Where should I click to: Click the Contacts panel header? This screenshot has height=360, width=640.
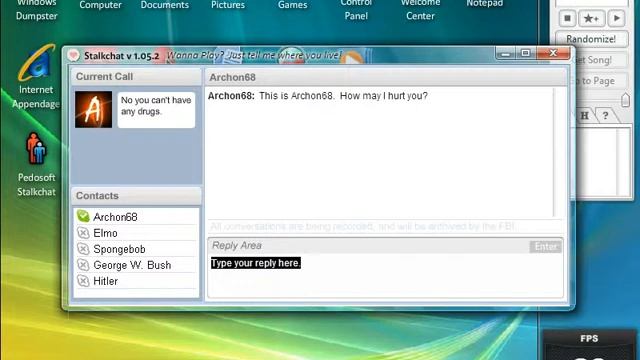click(x=136, y=196)
